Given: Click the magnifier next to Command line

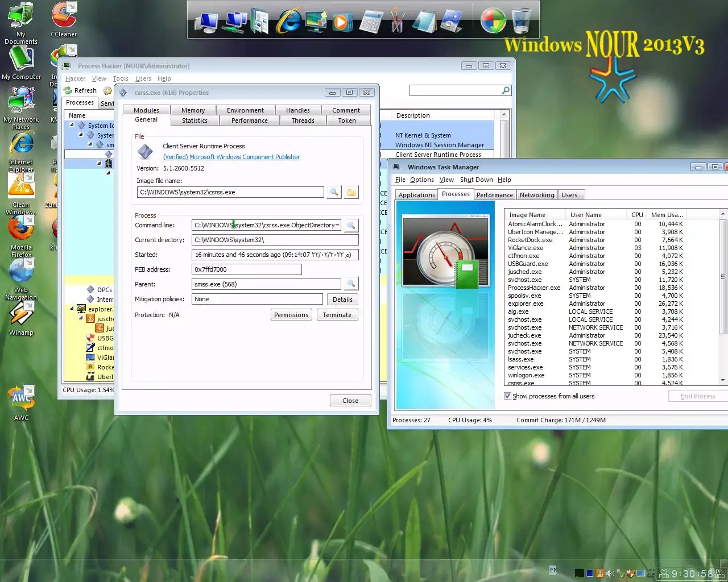Looking at the screenshot, I should pos(351,226).
